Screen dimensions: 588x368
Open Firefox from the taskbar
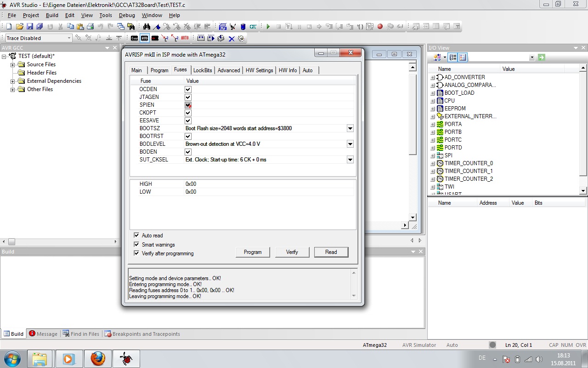click(x=98, y=358)
